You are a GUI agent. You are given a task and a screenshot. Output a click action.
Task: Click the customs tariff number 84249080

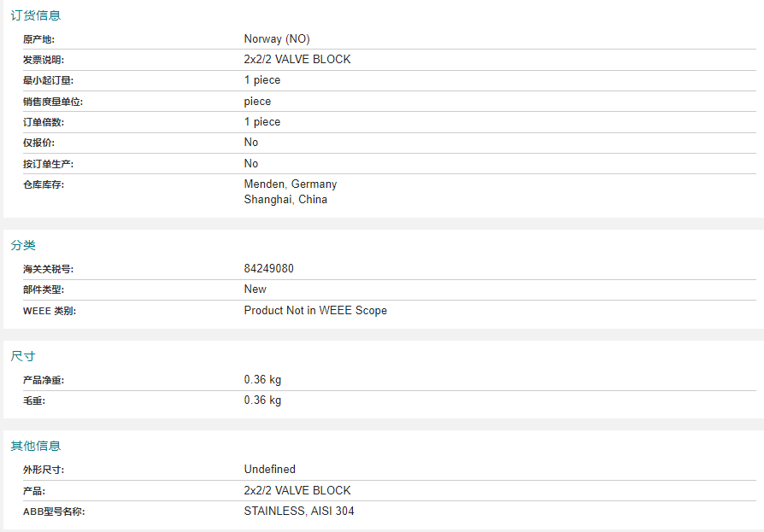coord(269,269)
